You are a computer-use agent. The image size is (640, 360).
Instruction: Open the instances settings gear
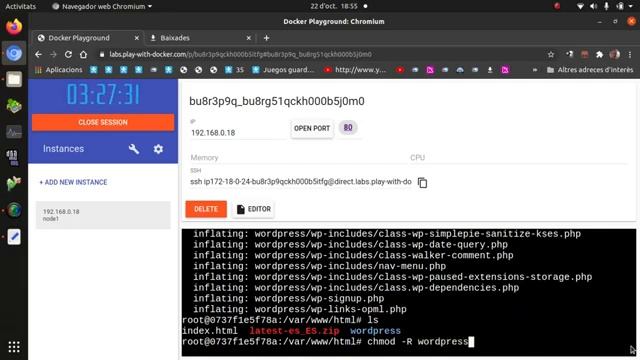tap(158, 149)
